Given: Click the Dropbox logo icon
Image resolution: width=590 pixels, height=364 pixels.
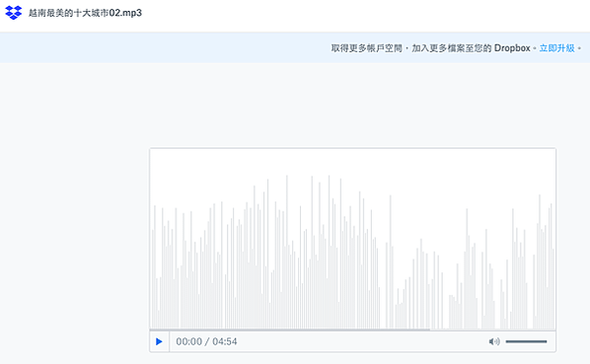Looking at the screenshot, I should (x=13, y=13).
